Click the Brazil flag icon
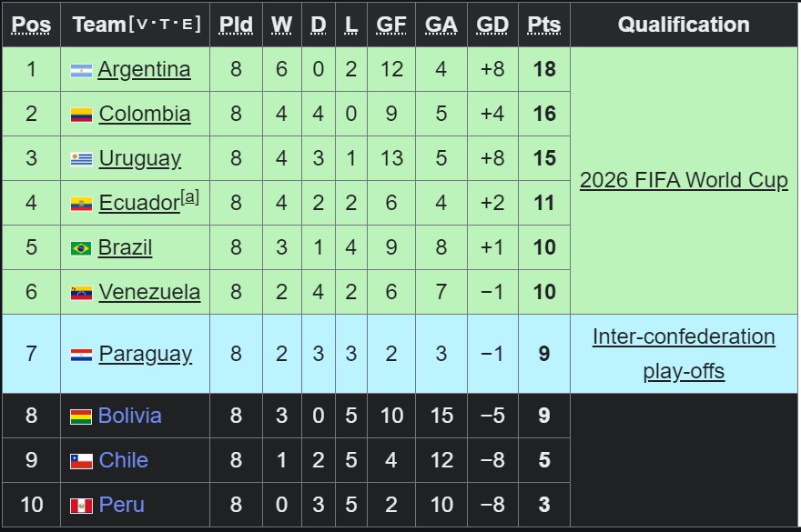801x532 pixels. point(81,248)
